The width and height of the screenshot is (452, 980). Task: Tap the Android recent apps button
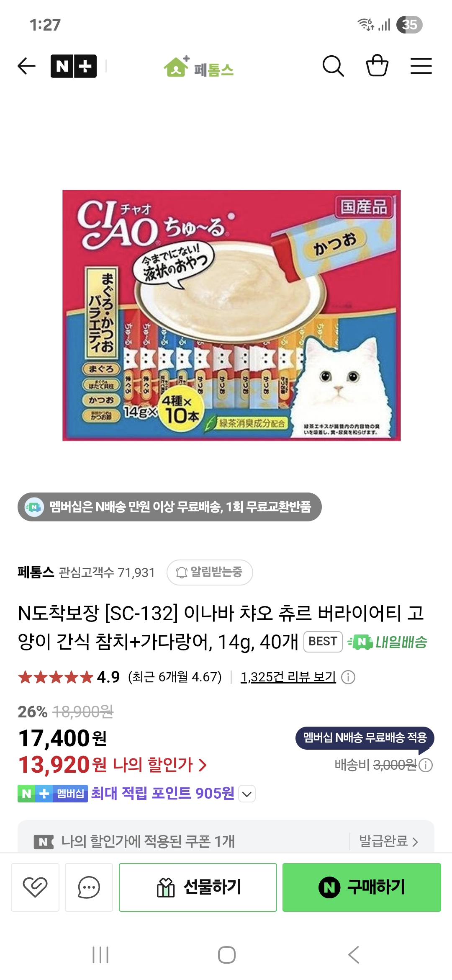point(100,955)
